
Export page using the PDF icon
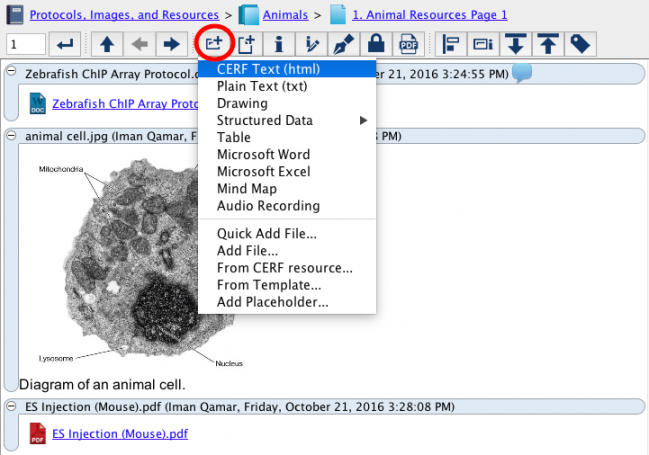pyautogui.click(x=408, y=44)
